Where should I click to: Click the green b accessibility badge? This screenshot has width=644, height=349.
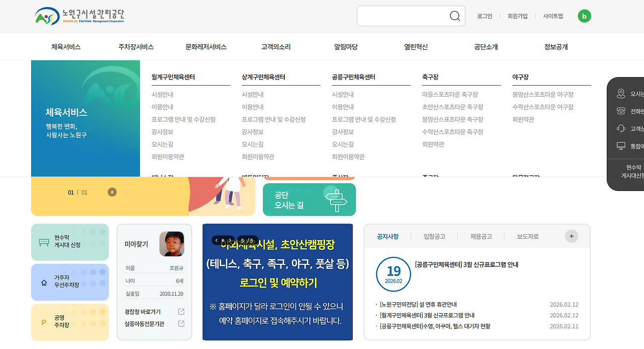tap(584, 16)
